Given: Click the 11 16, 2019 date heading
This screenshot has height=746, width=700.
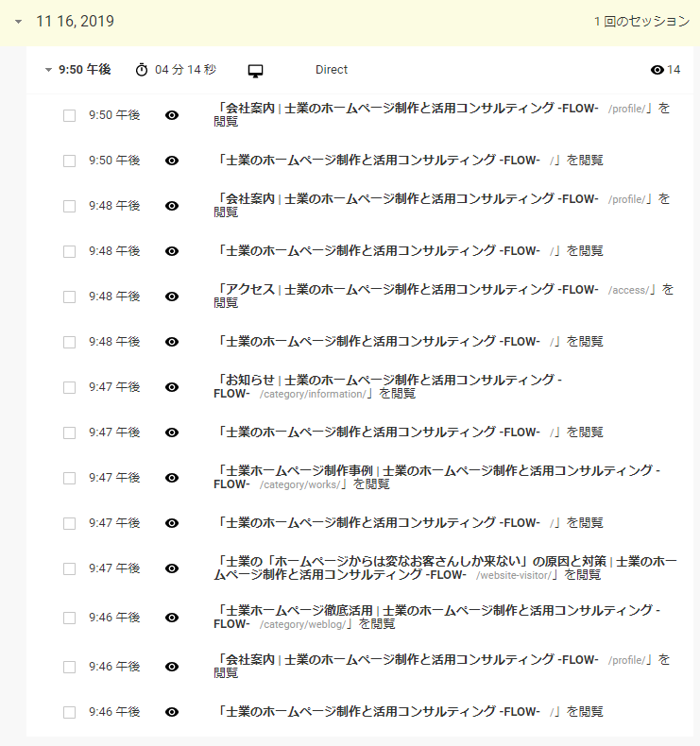Looking at the screenshot, I should tap(76, 22).
